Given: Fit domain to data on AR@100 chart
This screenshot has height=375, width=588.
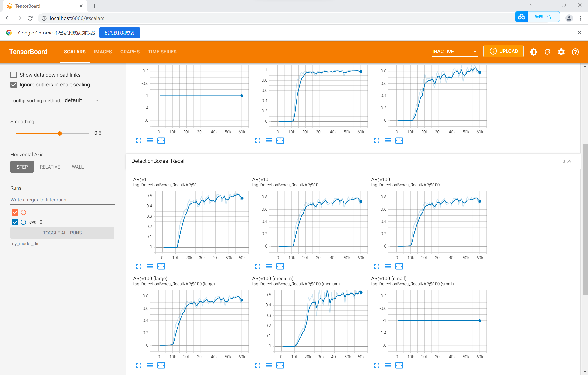Looking at the screenshot, I should (399, 266).
